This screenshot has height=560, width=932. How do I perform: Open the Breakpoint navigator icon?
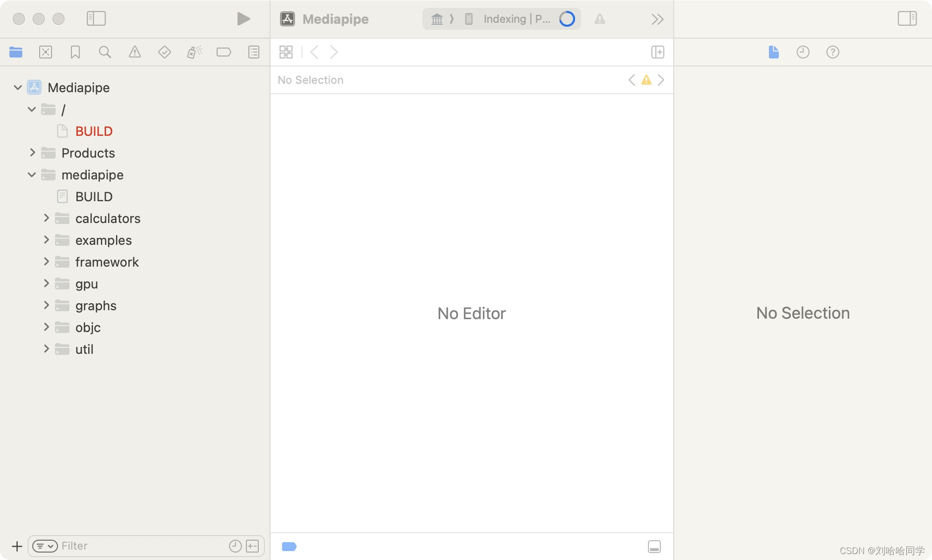224,52
